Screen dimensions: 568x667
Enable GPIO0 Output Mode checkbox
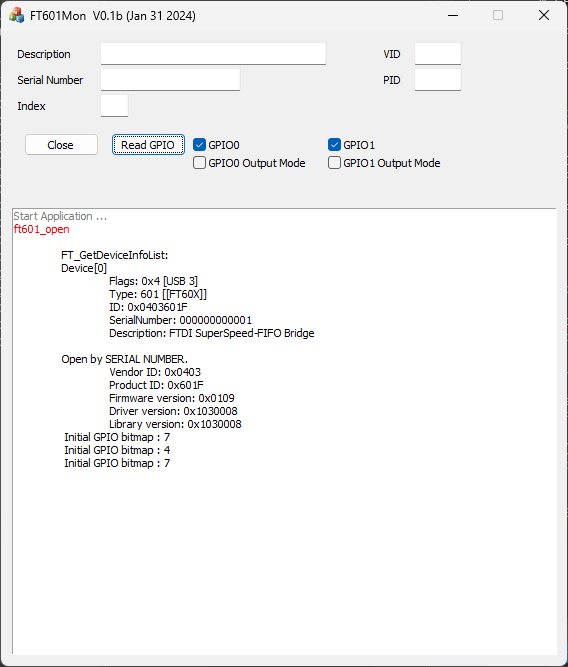click(199, 163)
